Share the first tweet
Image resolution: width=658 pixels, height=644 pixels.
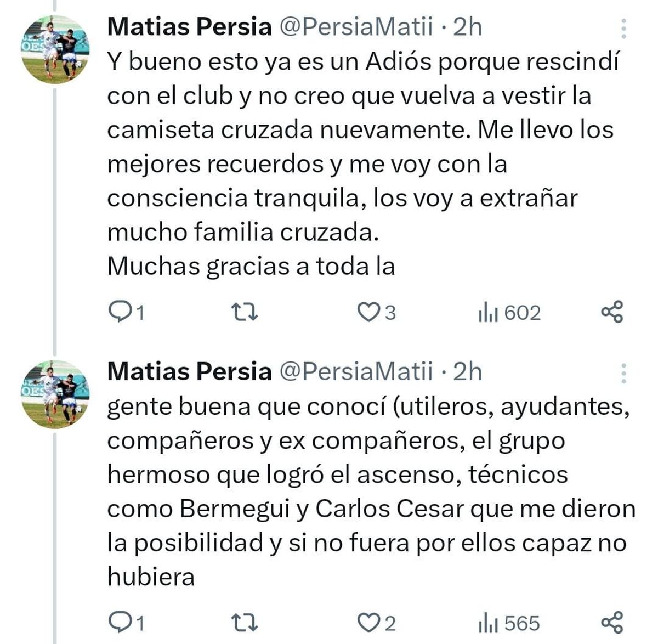(612, 312)
